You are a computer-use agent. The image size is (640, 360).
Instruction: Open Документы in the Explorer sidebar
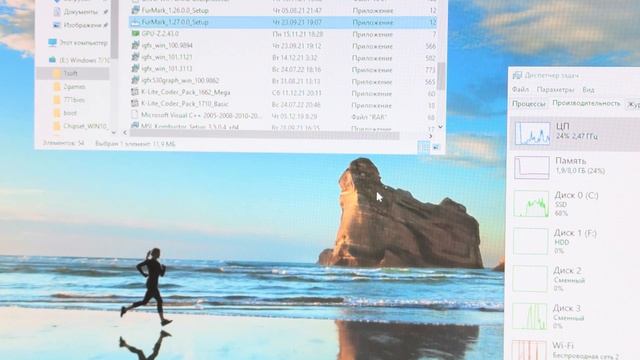[x=80, y=12]
